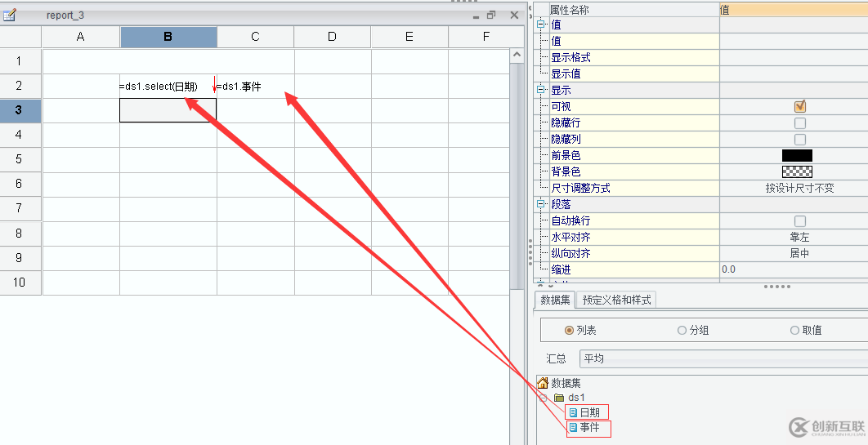This screenshot has width=868, height=445.
Task: Click the 数据集 home root icon
Action: [543, 383]
